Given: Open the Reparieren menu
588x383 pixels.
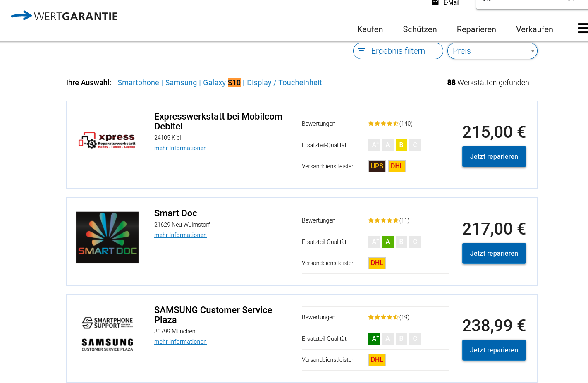Looking at the screenshot, I should click(476, 29).
